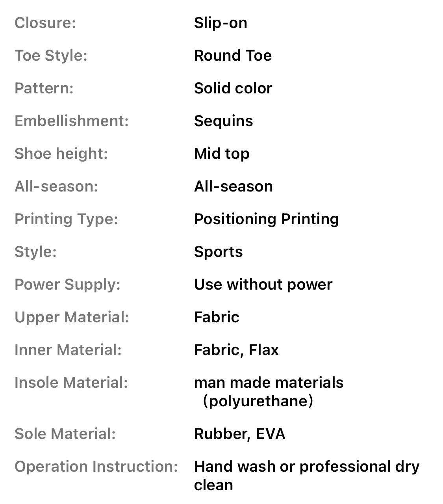Click the "Power Supply:" label

pyautogui.click(x=67, y=285)
